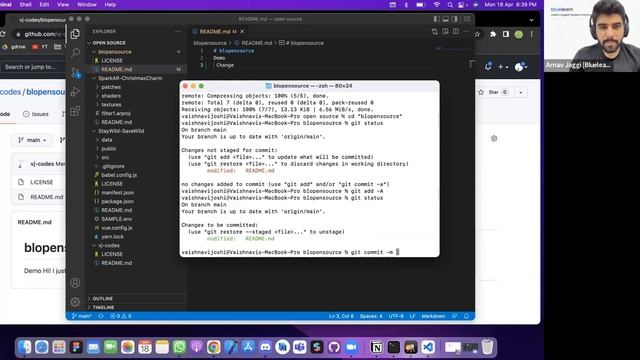Open the Search view in VS Code activity bar
Screen dimensions: 640x360
[75, 53]
